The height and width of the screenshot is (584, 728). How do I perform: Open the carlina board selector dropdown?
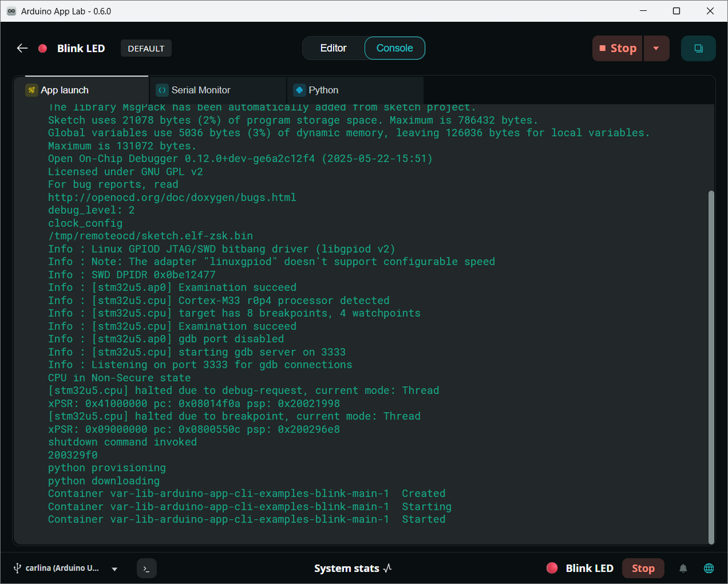(x=114, y=569)
